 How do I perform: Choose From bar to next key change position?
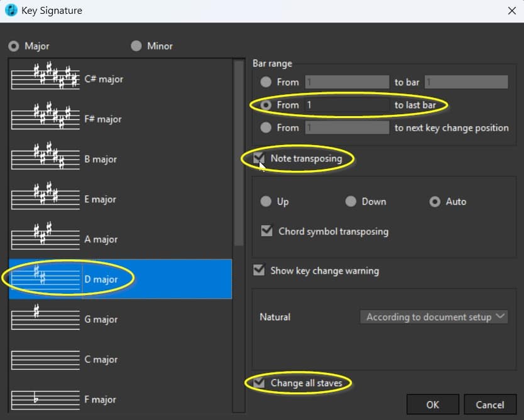(x=266, y=127)
